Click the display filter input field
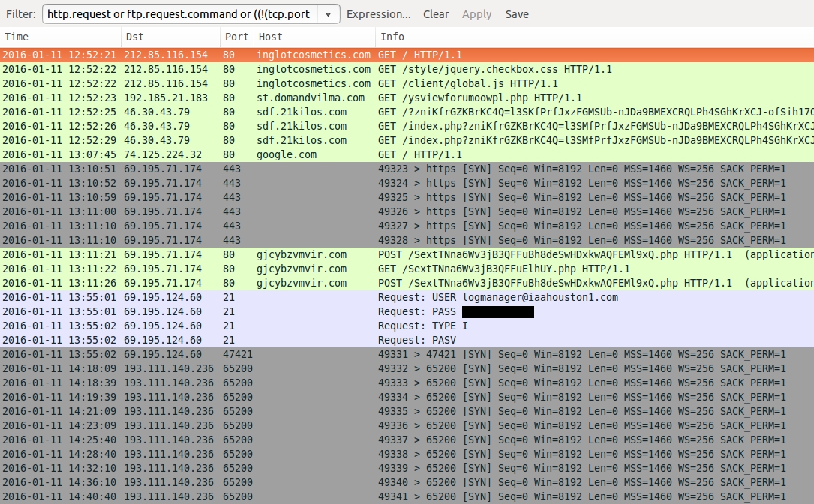814x504 pixels. [x=180, y=14]
